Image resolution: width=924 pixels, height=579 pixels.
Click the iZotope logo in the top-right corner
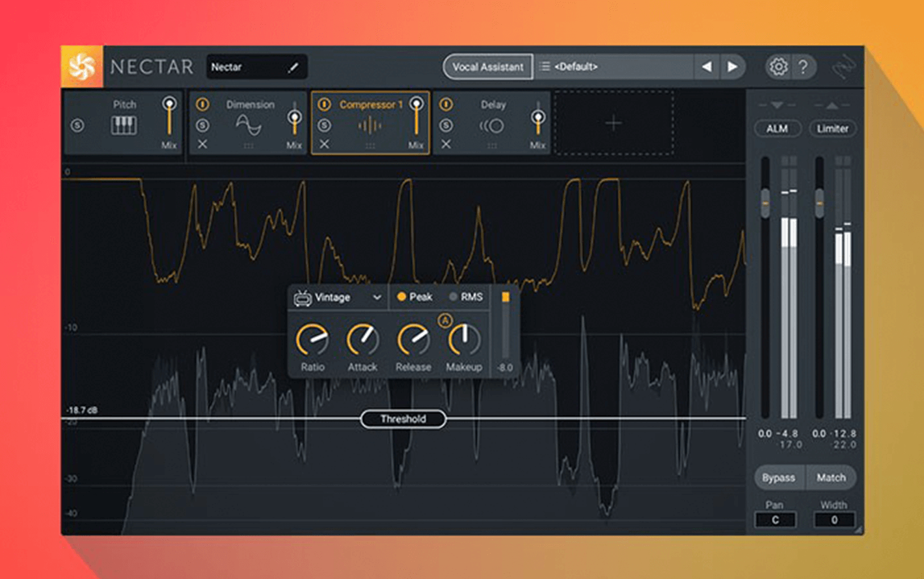point(843,66)
